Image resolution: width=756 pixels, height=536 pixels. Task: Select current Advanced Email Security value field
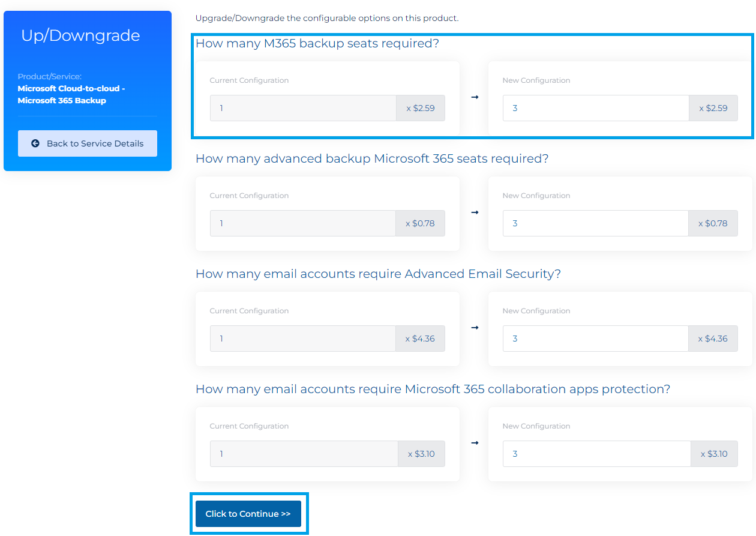click(x=303, y=339)
